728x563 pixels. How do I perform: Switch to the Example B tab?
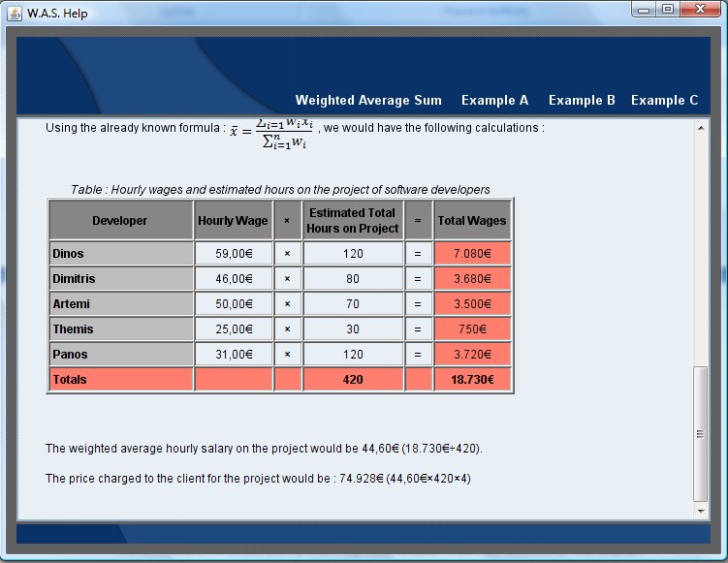coord(582,101)
